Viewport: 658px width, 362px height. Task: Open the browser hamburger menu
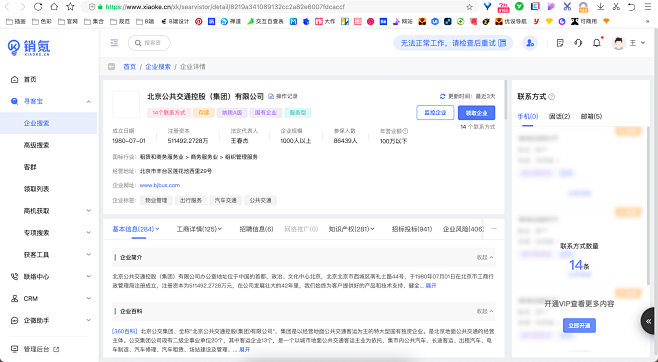coord(648,7)
